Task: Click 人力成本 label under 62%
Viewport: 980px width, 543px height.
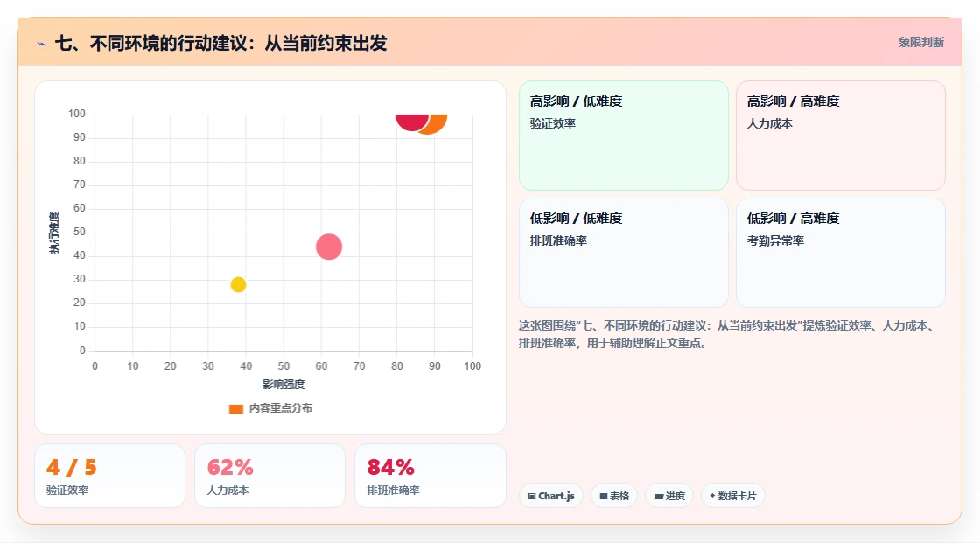Action: pos(227,491)
